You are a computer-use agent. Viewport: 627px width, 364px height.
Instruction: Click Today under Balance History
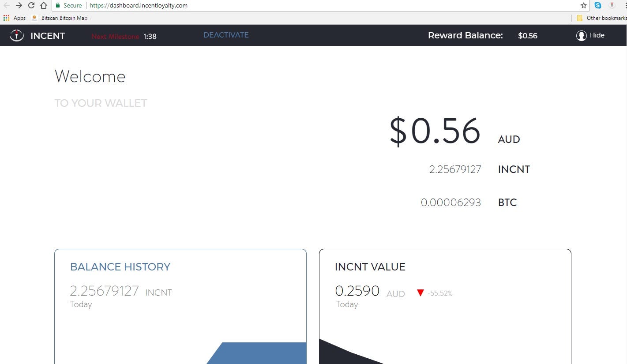pyautogui.click(x=81, y=304)
